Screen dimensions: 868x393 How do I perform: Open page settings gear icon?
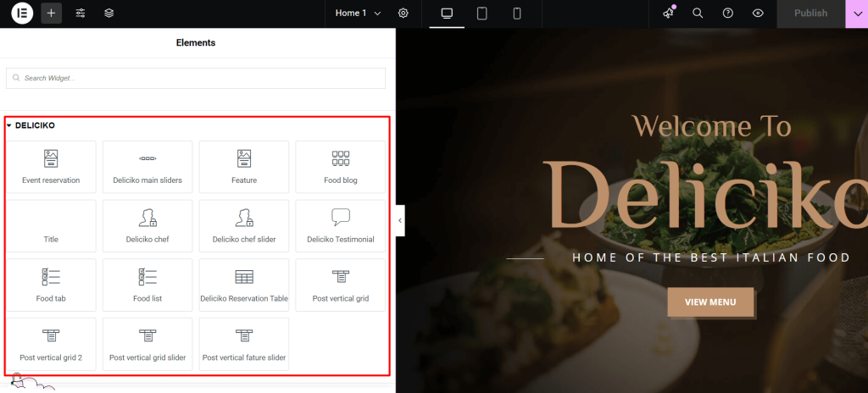[x=403, y=14]
